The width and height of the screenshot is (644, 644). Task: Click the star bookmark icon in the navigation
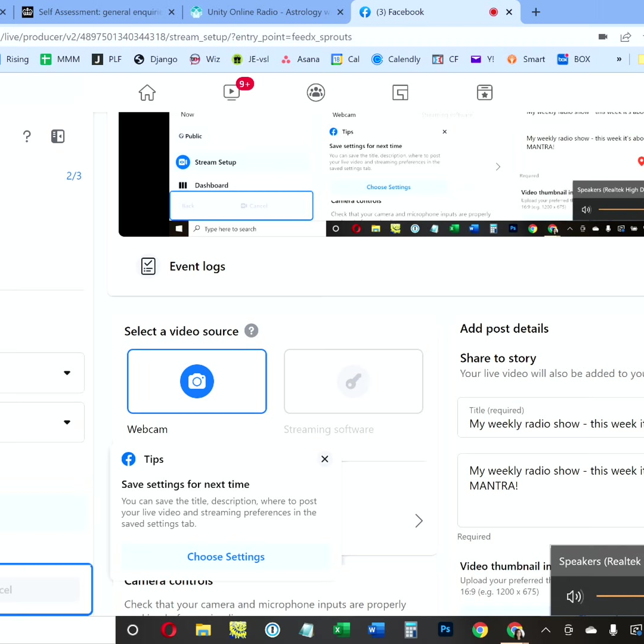[484, 92]
